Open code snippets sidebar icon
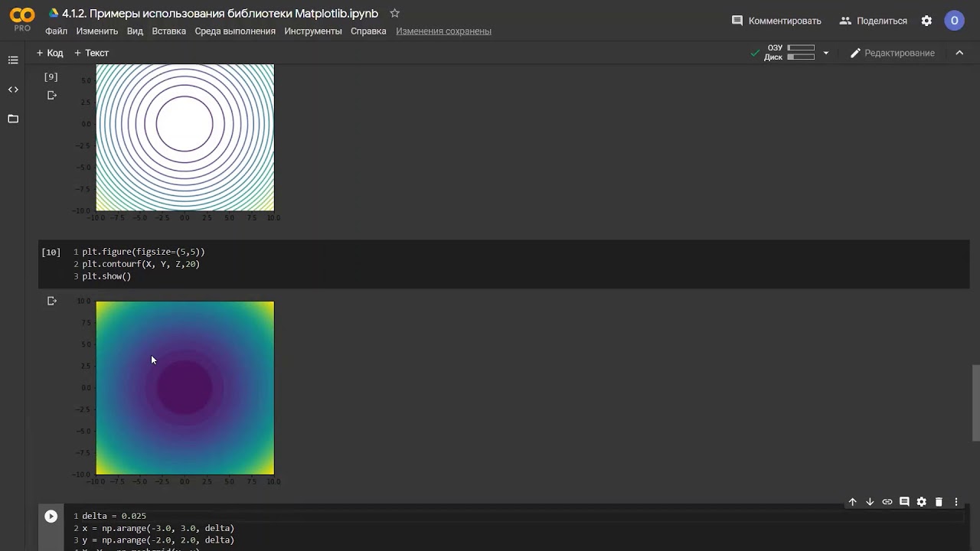The width and height of the screenshot is (980, 551). coord(13,90)
